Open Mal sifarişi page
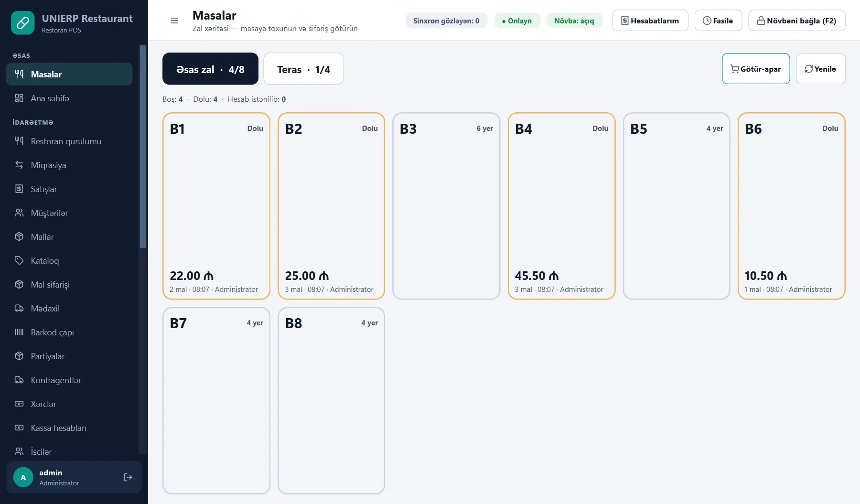 coord(69,285)
